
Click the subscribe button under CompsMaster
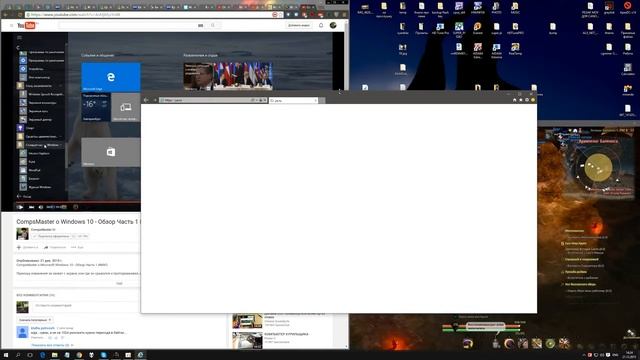click(51, 236)
